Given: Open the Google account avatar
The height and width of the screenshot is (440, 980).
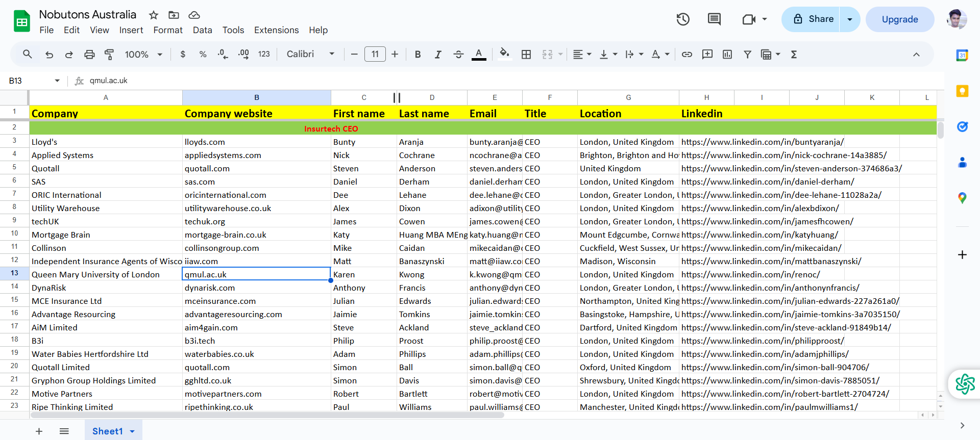Looking at the screenshot, I should point(957,19).
